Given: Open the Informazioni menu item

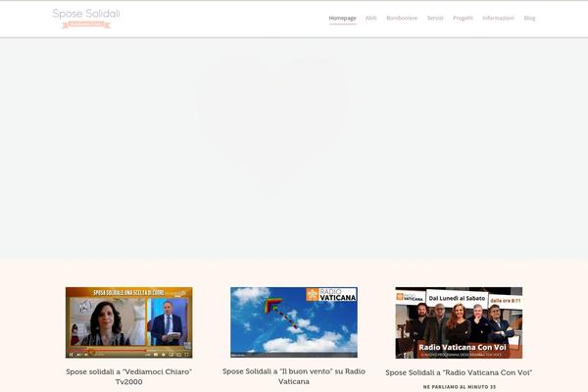Looking at the screenshot, I should pyautogui.click(x=498, y=18).
